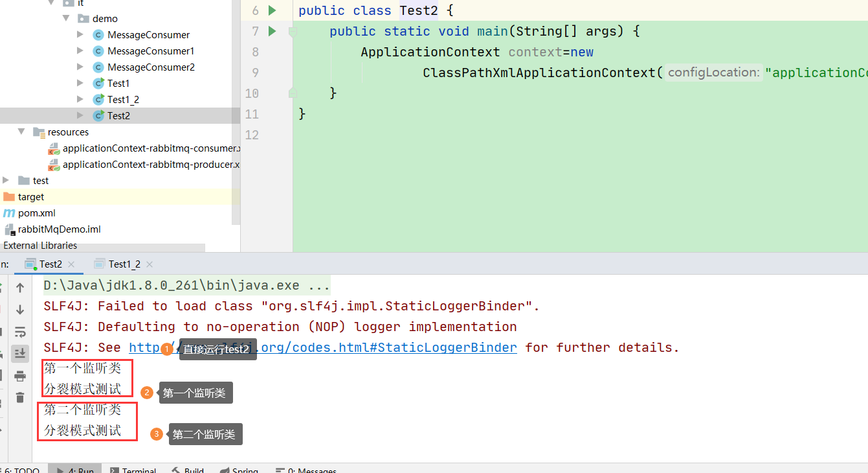Expand the test folder
868x473 pixels.
[6, 180]
